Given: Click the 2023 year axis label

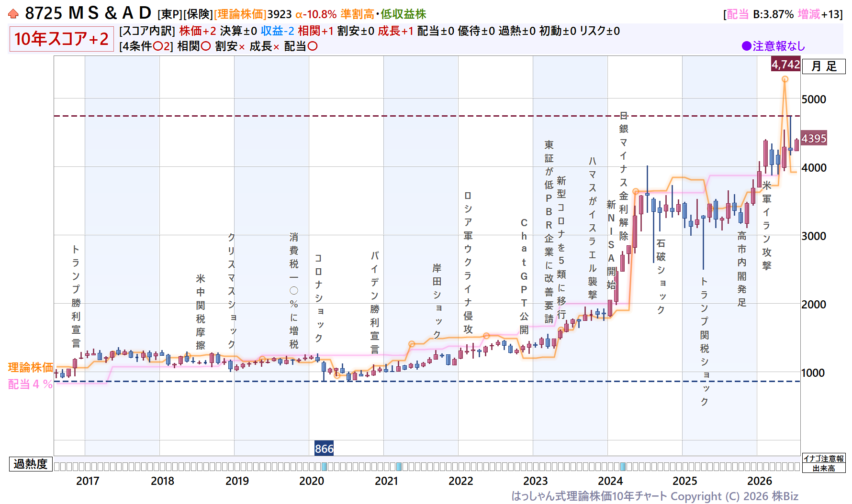Looking at the screenshot, I should 535,481.
